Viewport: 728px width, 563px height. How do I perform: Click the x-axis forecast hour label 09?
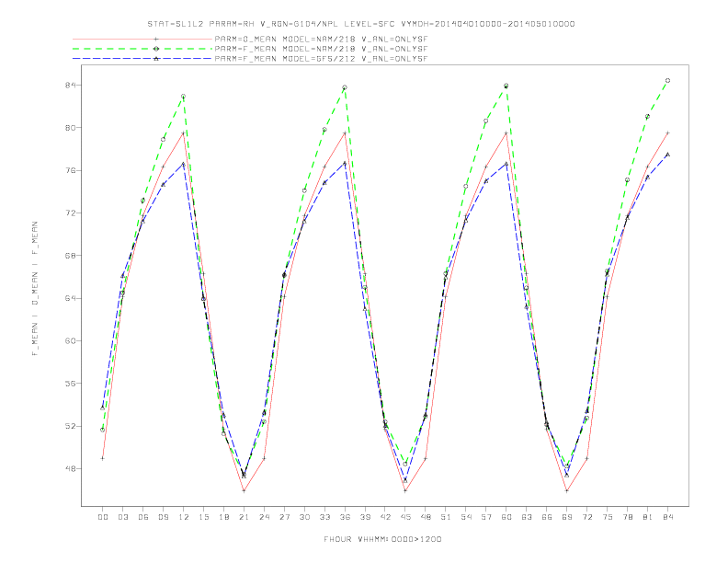163,517
